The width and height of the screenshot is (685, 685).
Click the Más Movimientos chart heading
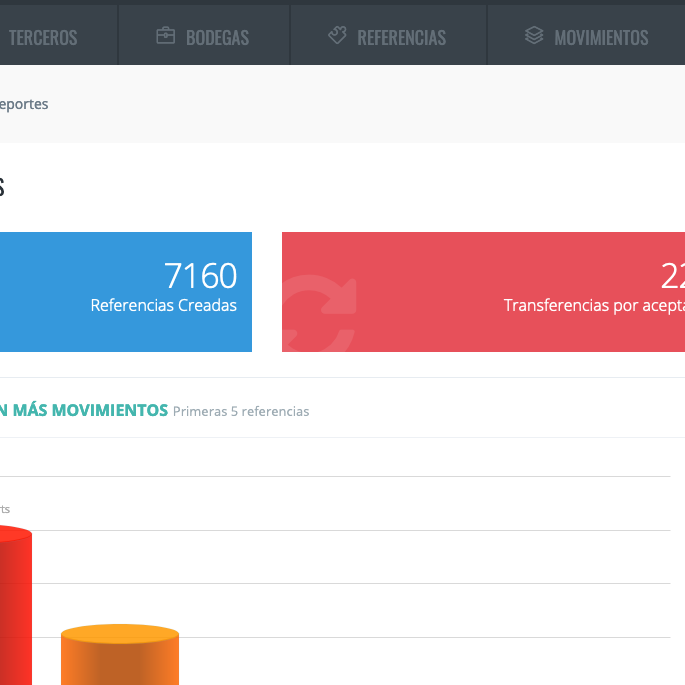point(84,410)
